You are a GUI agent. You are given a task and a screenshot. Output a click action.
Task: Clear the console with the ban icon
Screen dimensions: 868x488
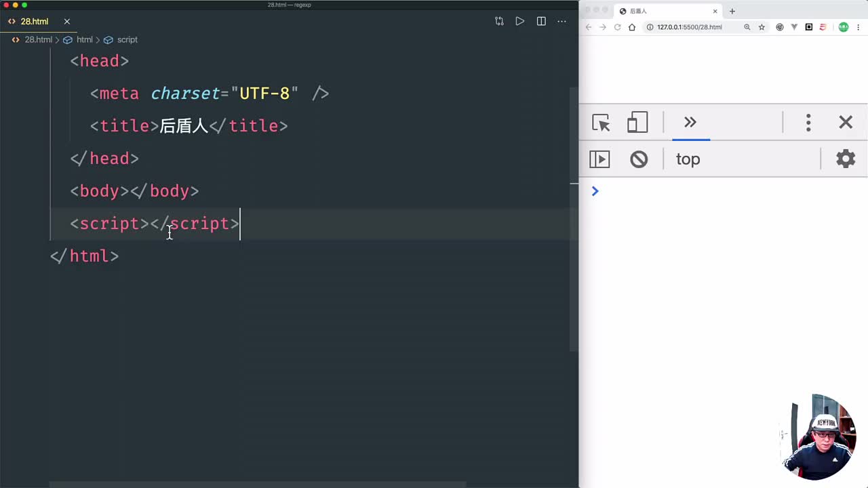coord(639,159)
